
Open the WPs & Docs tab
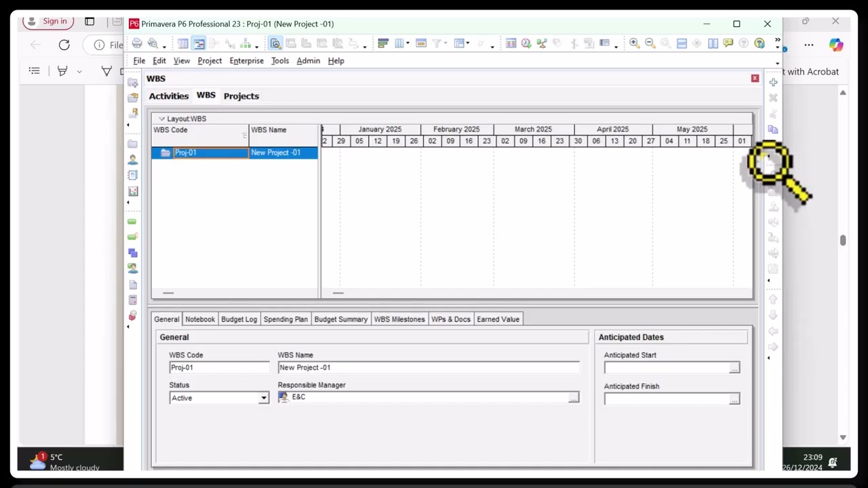pyautogui.click(x=451, y=319)
